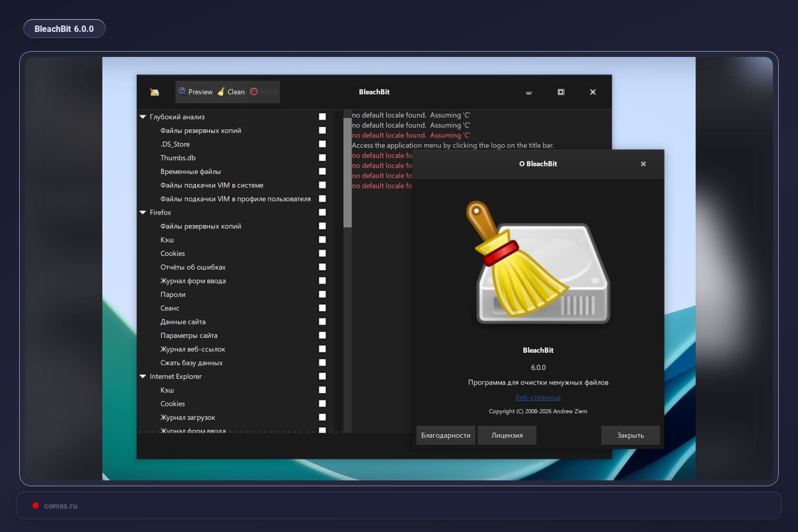Click the red Abort stop icon
This screenshot has width=798, height=532.
254,92
